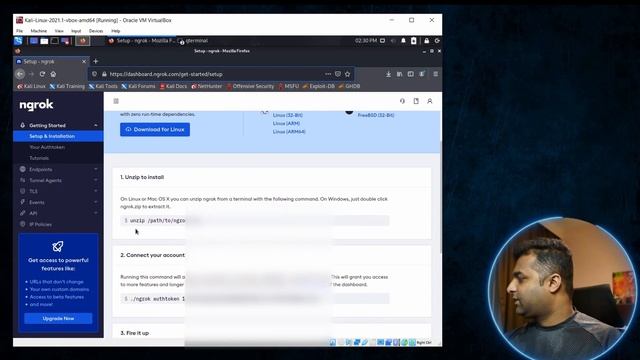
Task: Reload the ngrok page
Action: click(x=42, y=74)
